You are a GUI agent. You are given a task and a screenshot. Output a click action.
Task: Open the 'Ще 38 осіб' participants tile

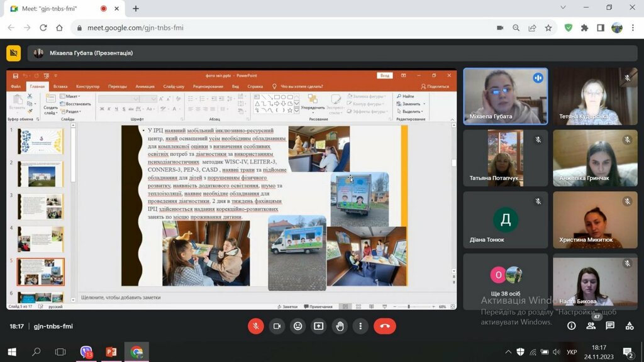point(505,282)
